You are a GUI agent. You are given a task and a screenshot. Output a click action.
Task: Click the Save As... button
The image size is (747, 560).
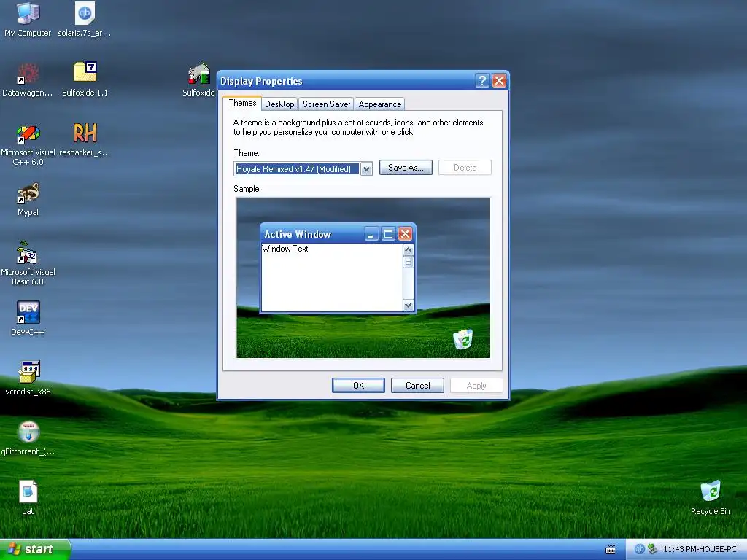click(x=406, y=168)
